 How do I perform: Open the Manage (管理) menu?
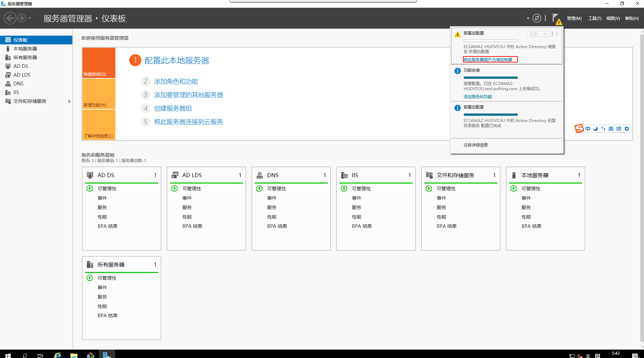574,18
